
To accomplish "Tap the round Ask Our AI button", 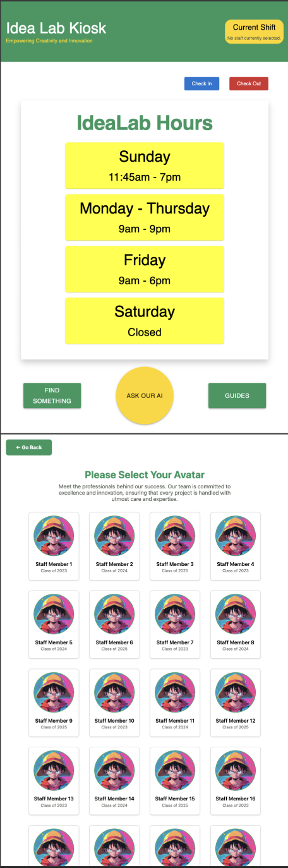I will (145, 395).
